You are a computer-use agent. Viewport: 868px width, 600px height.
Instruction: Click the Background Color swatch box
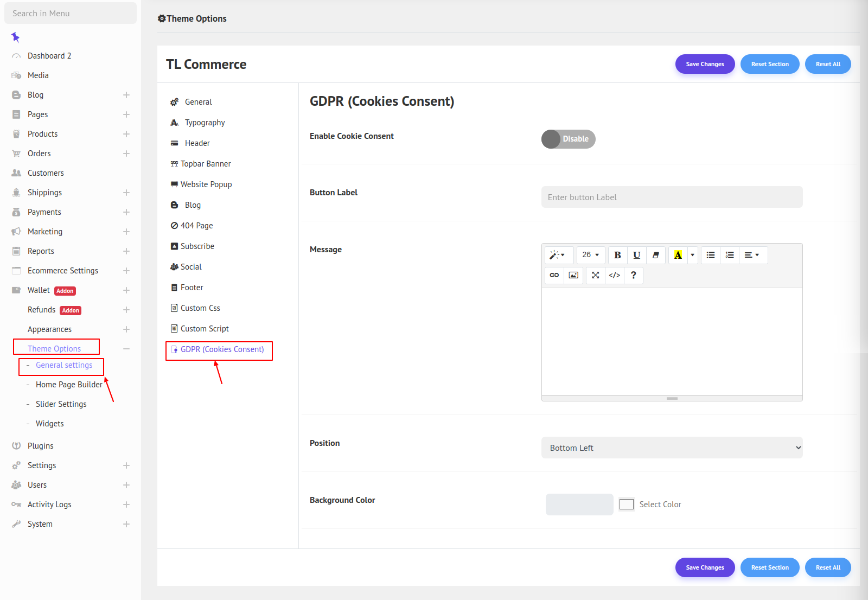tap(627, 505)
